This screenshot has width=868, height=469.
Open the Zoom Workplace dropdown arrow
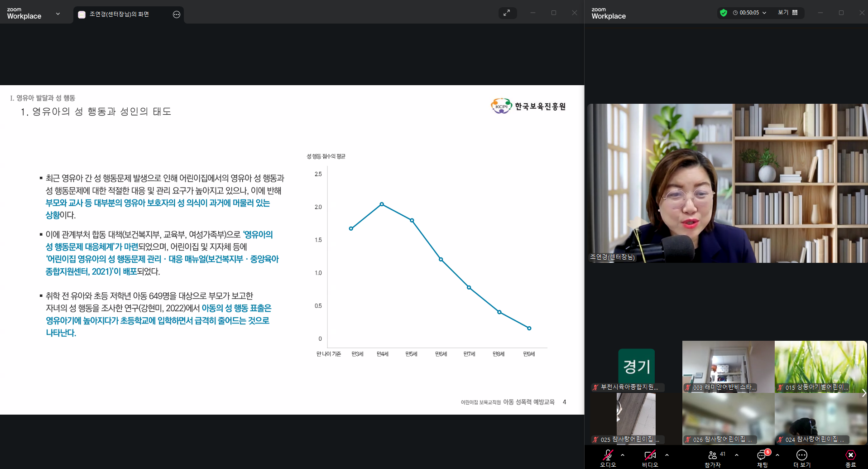click(x=58, y=14)
